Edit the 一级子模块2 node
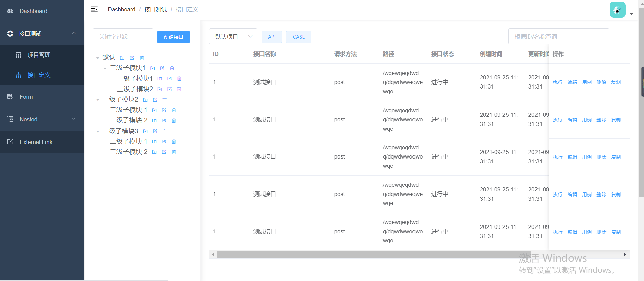 click(x=155, y=100)
